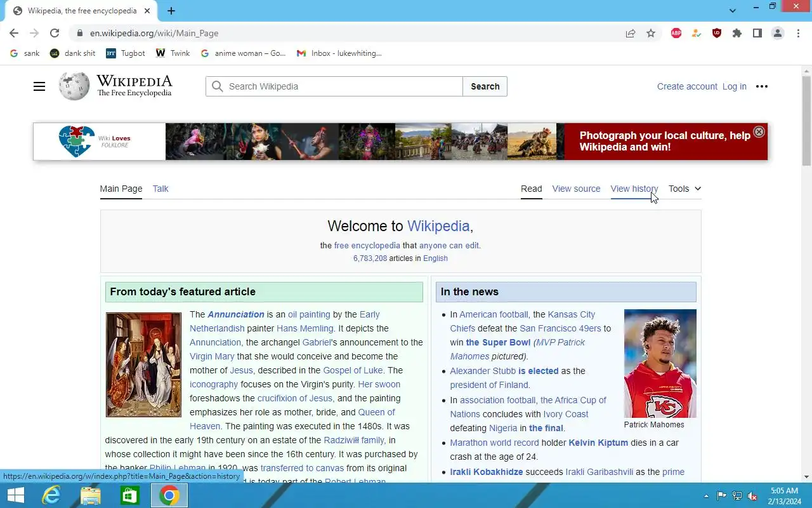Open the 'Photograph your local culture' banner text
The image size is (812, 508).
pyautogui.click(x=665, y=141)
